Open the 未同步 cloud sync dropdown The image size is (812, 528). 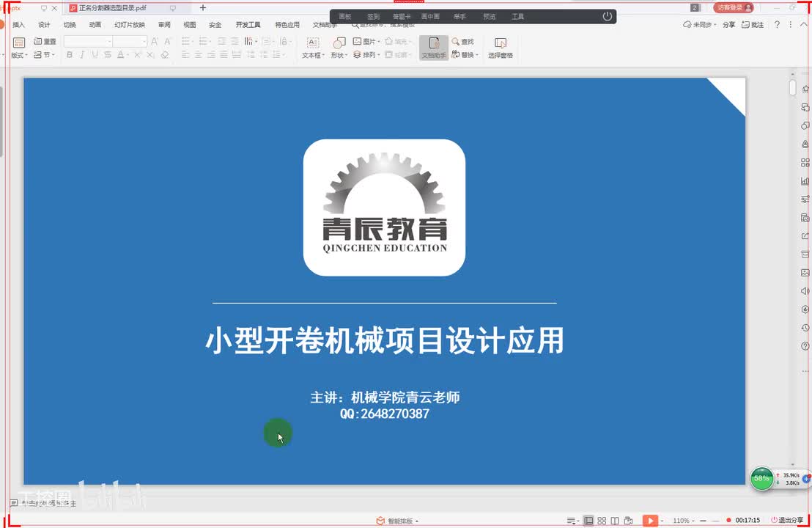pyautogui.click(x=700, y=25)
